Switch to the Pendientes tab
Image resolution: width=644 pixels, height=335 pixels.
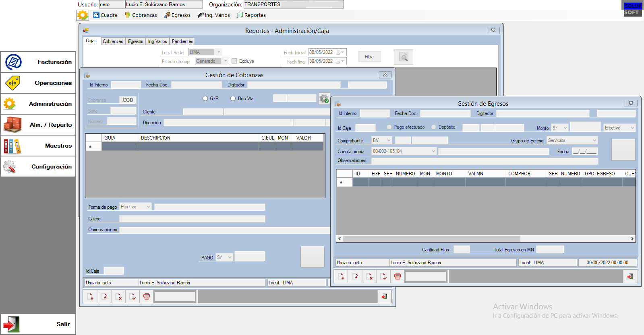tap(182, 41)
